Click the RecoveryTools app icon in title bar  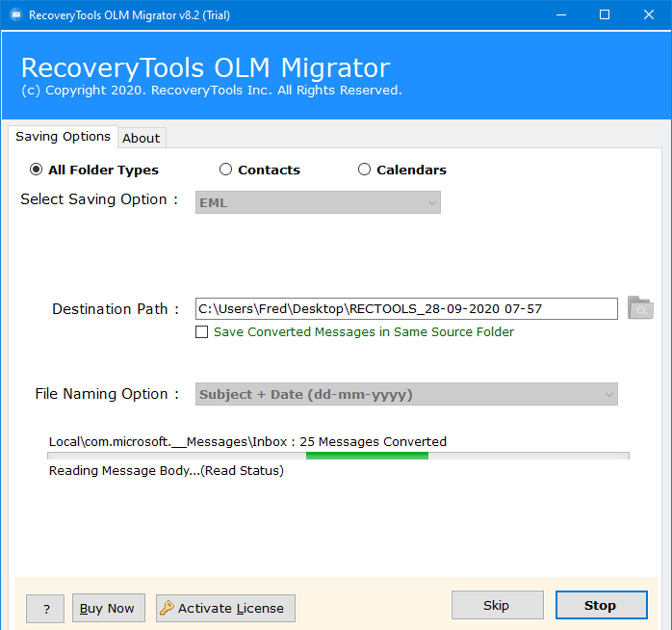(x=16, y=15)
